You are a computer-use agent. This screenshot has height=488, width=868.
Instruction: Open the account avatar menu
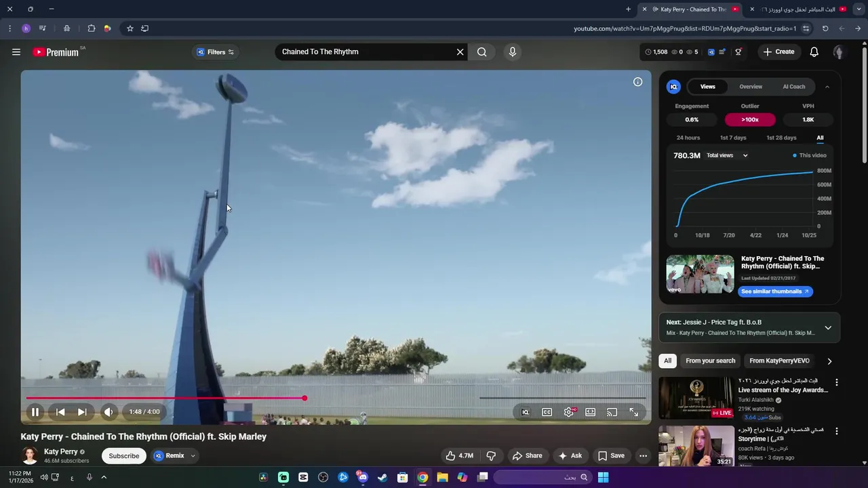click(x=839, y=52)
